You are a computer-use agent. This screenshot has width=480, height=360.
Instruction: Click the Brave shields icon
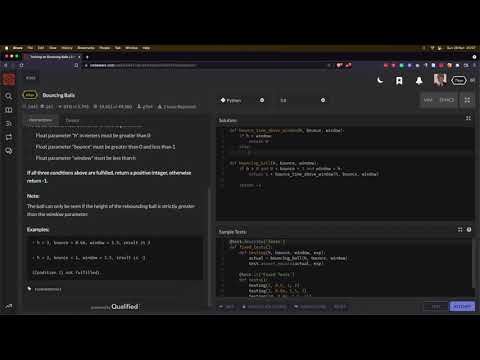339,65
